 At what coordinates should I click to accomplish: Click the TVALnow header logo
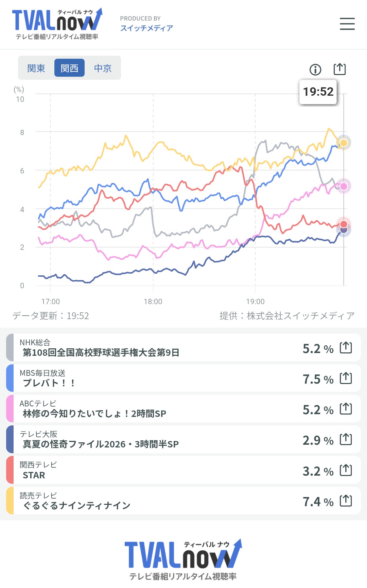(57, 24)
